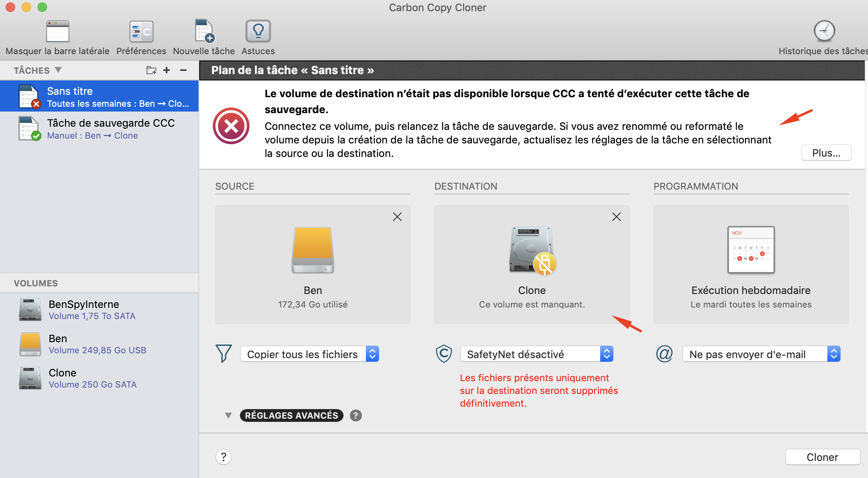Click the Masquer la barre latérale toolbar icon
The height and width of the screenshot is (478, 868).
[x=58, y=31]
